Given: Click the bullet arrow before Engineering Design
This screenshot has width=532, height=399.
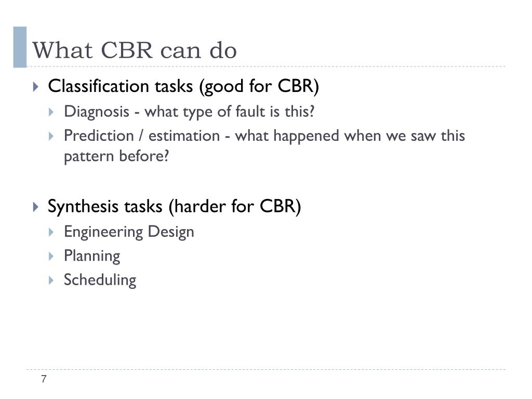Looking at the screenshot, I should coord(51,232).
